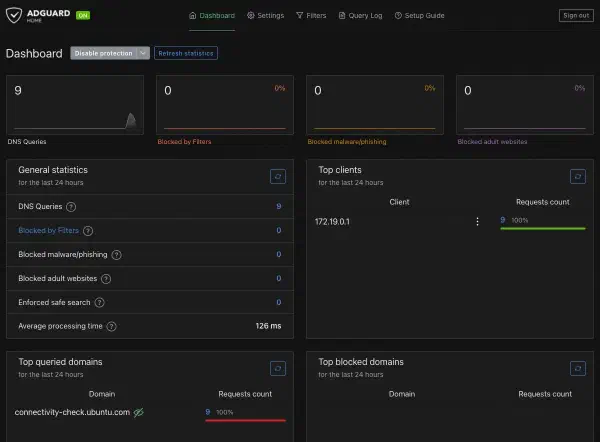Show help for DNS Queries statistic

71,207
